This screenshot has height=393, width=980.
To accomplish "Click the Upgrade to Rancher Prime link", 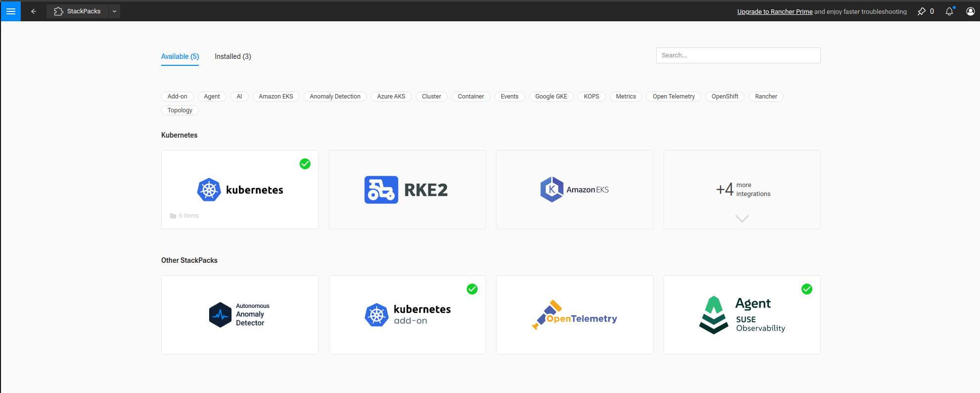I will (774, 12).
